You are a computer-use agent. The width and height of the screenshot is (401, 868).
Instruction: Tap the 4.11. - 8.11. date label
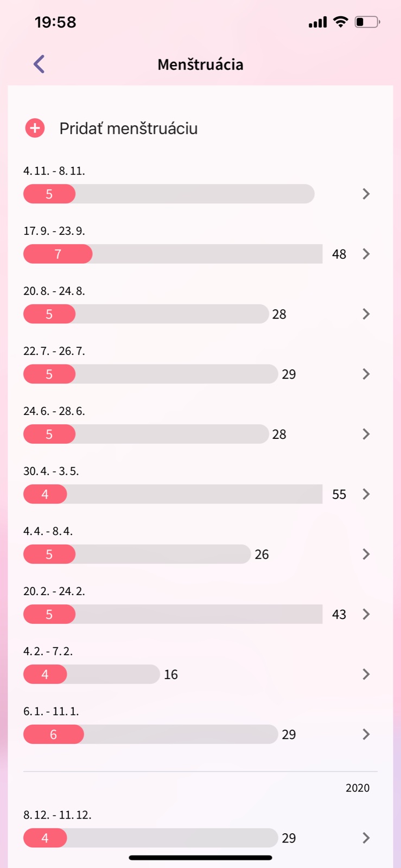tap(54, 171)
